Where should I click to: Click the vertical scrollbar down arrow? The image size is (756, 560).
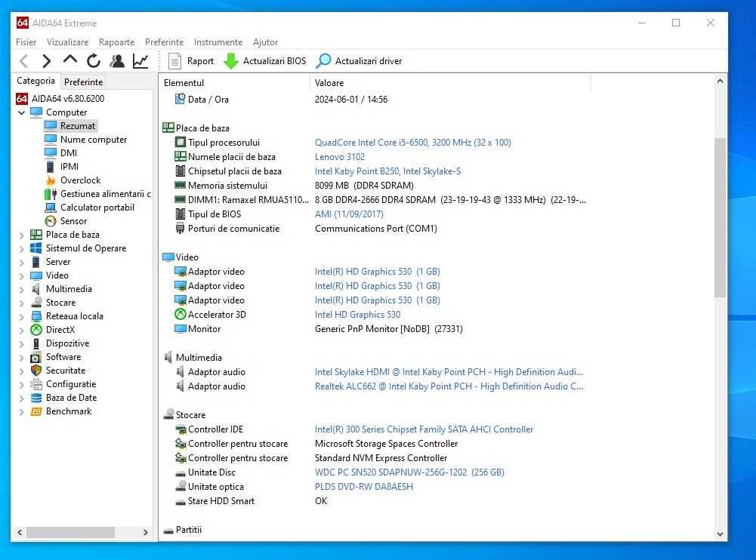pyautogui.click(x=720, y=534)
